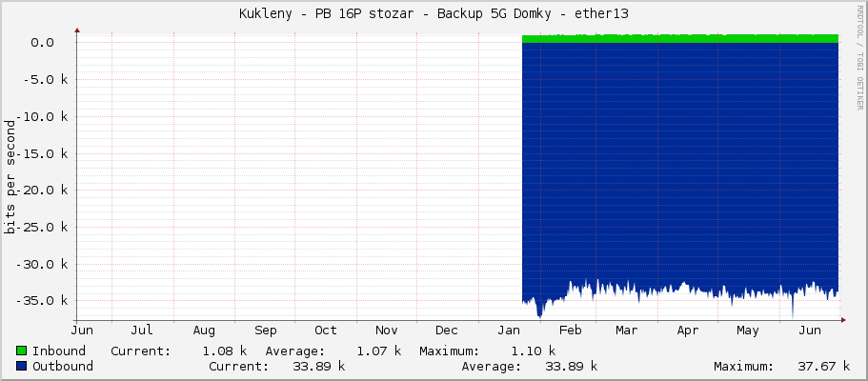Click the Dec month label
This screenshot has width=868, height=381.
pos(446,331)
